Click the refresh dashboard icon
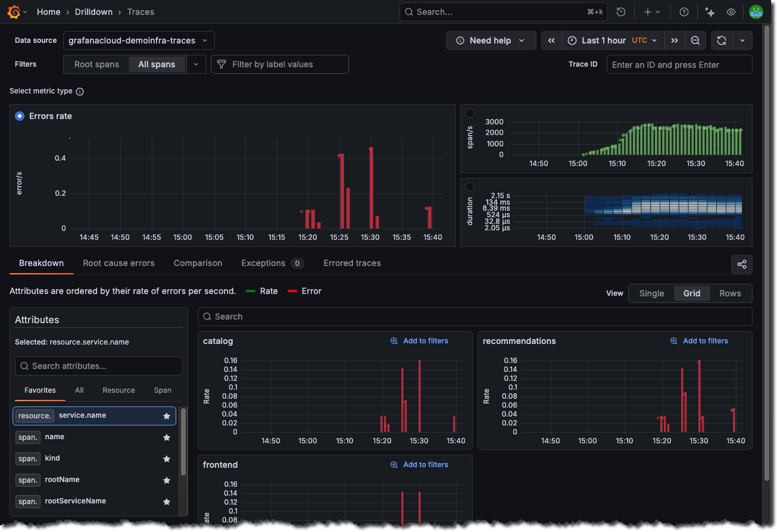 pos(722,40)
